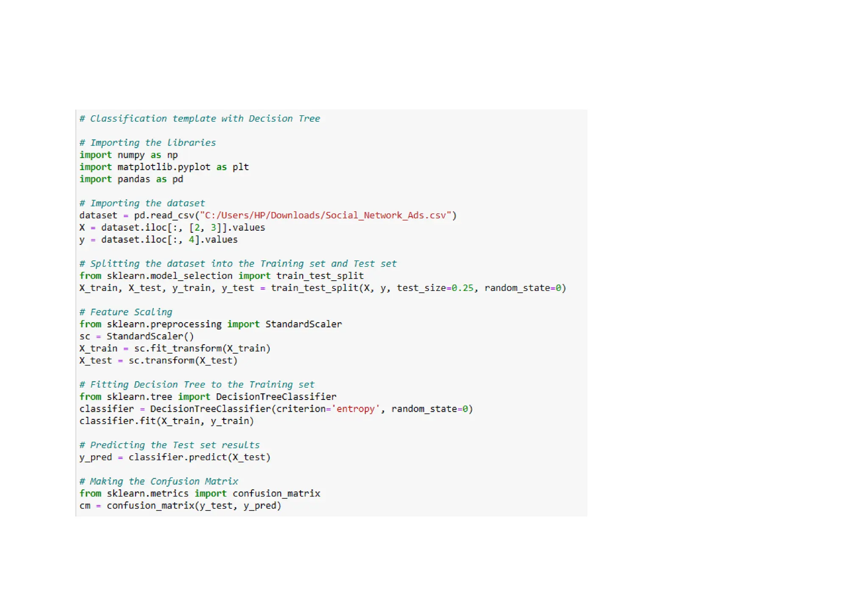The width and height of the screenshot is (868, 614).
Task: Click the y_pred = classifier.predict line
Action: (x=175, y=458)
